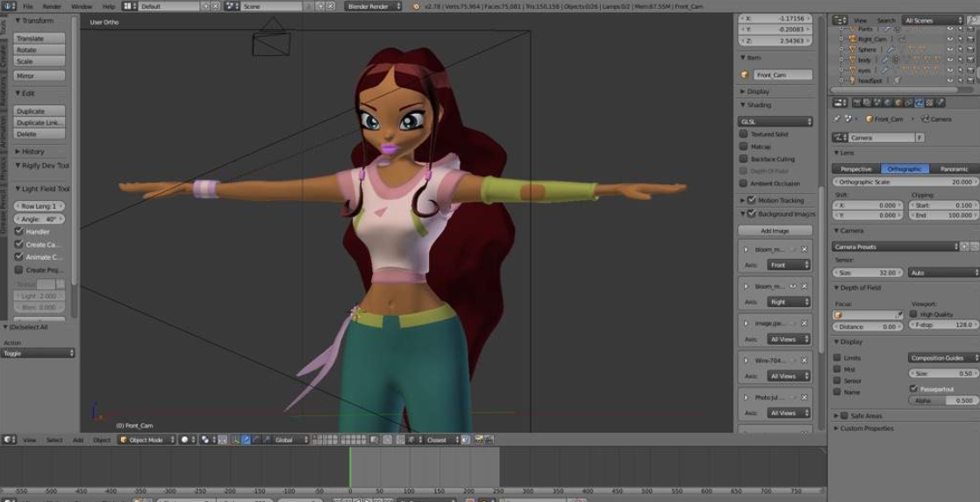
Task: Click the Right_Cam camera icon in outliner
Action: click(x=852, y=39)
